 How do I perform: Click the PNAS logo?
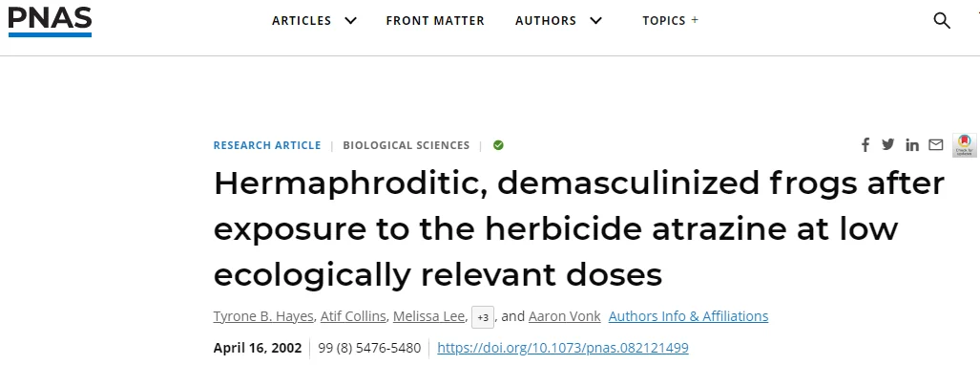point(50,21)
